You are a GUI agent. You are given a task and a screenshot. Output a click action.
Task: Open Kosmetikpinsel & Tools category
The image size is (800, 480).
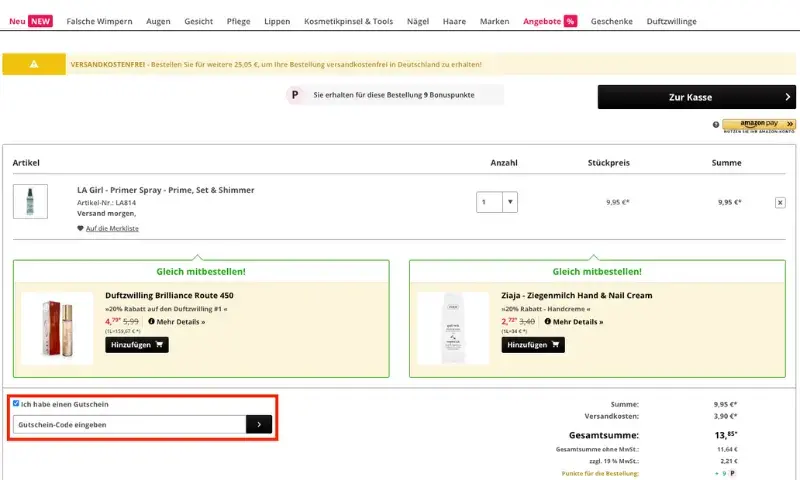pos(348,21)
